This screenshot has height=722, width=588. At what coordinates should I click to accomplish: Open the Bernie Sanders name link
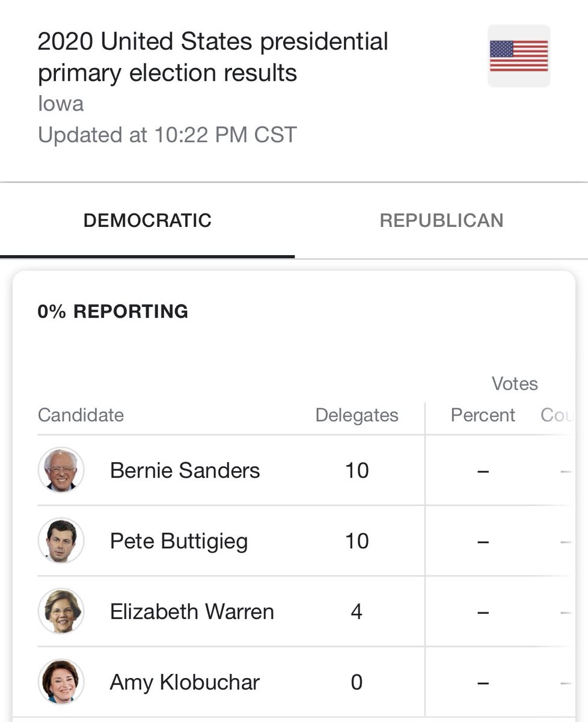pos(185,471)
